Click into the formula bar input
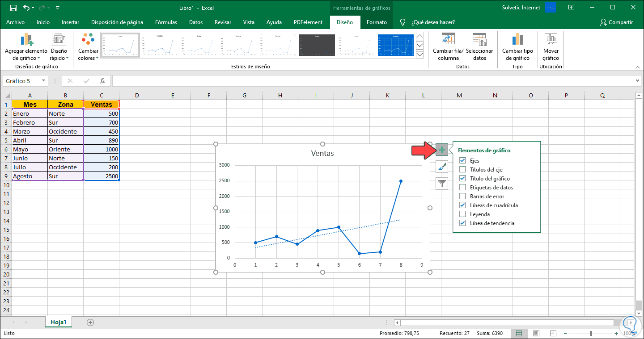The image size is (644, 339). point(373,81)
